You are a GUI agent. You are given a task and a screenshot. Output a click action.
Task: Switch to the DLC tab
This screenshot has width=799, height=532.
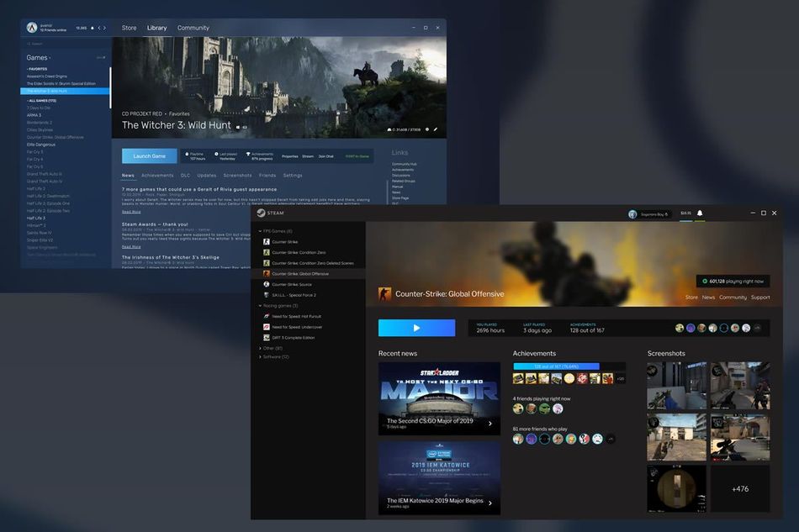pyautogui.click(x=186, y=175)
